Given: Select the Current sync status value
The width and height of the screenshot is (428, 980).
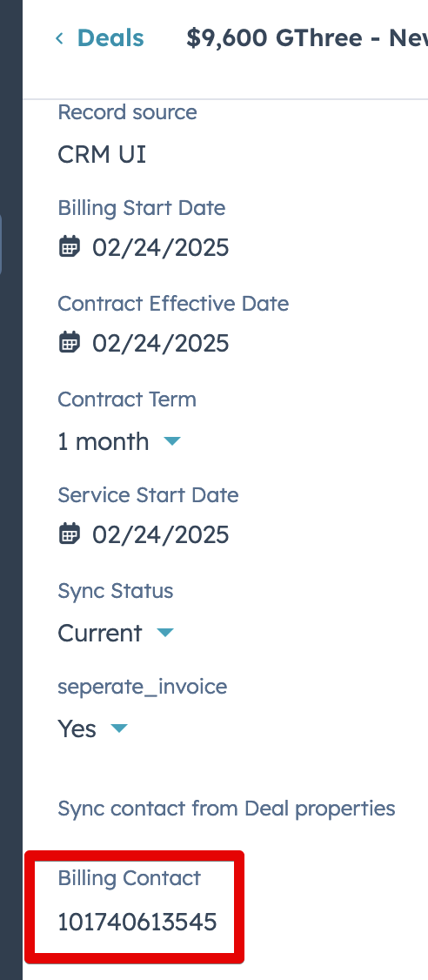Looking at the screenshot, I should click(100, 633).
